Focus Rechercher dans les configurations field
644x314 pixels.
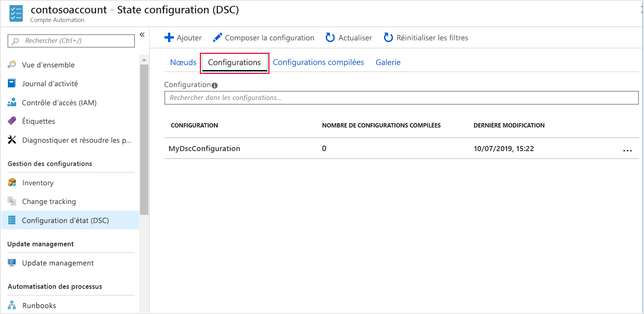tap(401, 98)
